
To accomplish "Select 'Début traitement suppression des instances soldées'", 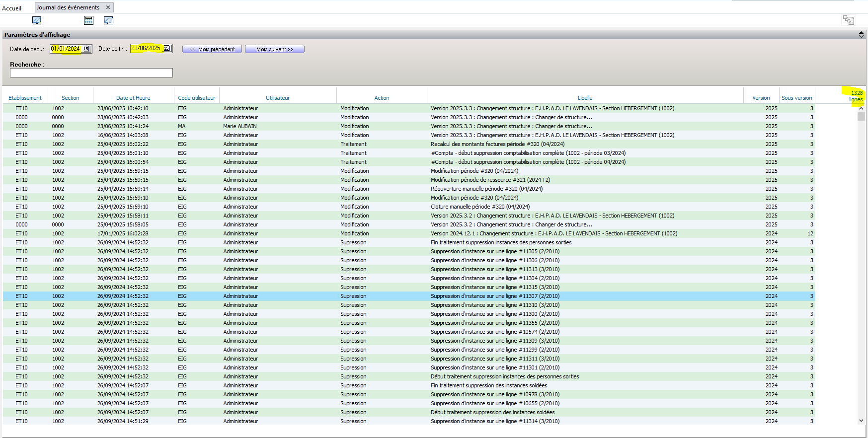I will tap(409, 412).
